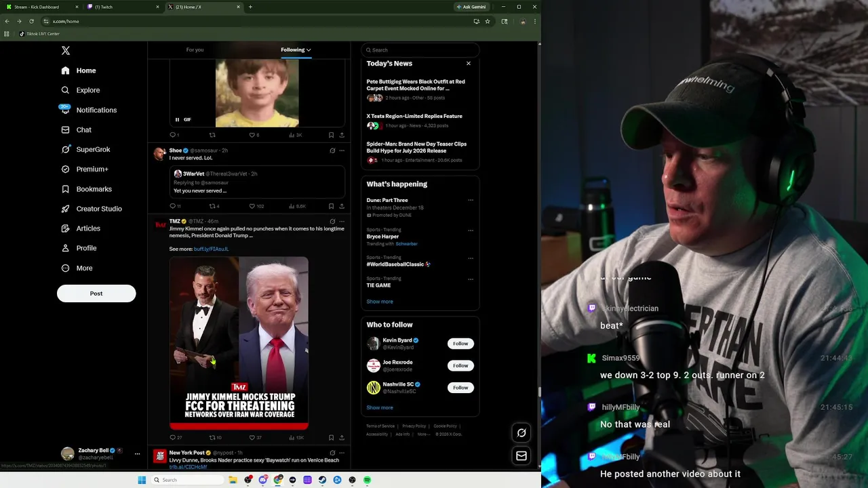Image resolution: width=868 pixels, height=488 pixels.
Task: Open Creator Studio in the sidebar
Action: click(92, 209)
